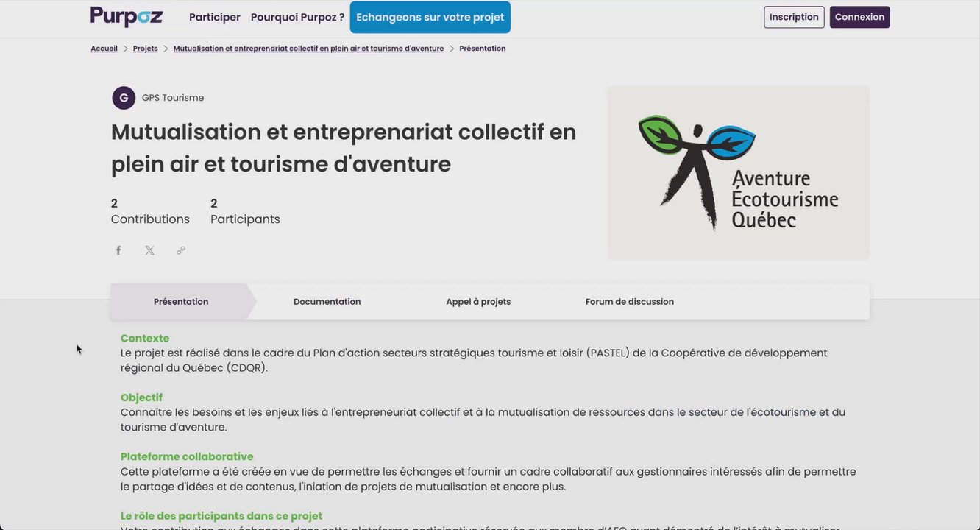
Task: Click the Présentation breadcrumb text
Action: 483,49
